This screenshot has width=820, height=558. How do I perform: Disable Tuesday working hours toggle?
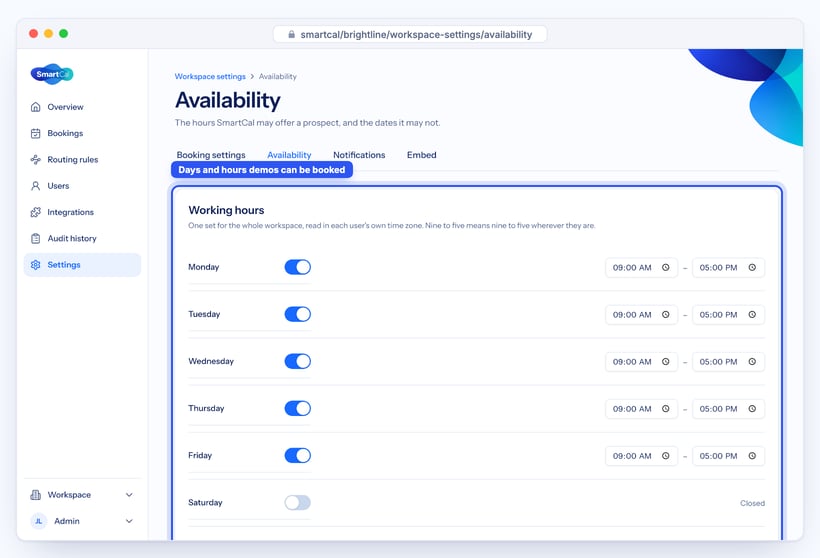point(298,314)
